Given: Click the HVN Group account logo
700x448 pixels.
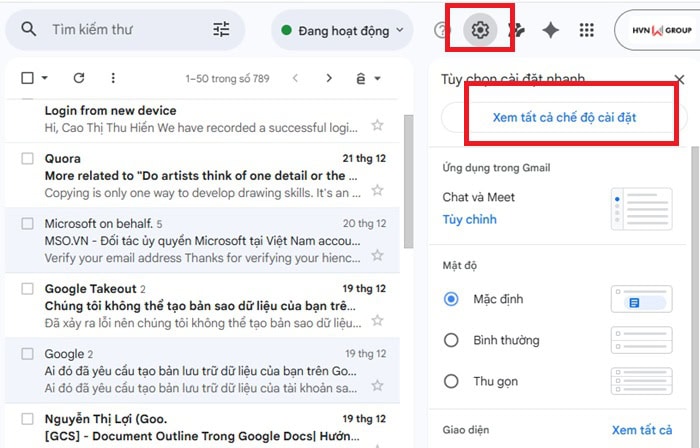Looking at the screenshot, I should click(x=662, y=30).
